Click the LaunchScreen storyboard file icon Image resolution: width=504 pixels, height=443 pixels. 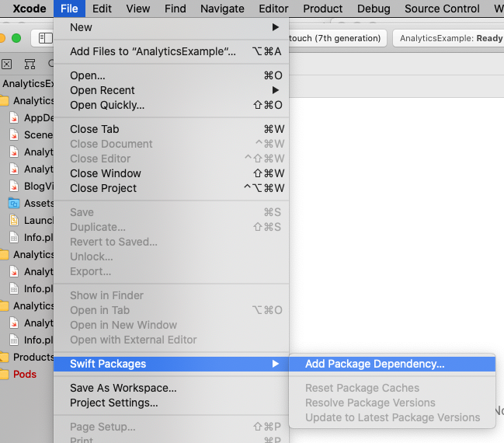coord(14,221)
